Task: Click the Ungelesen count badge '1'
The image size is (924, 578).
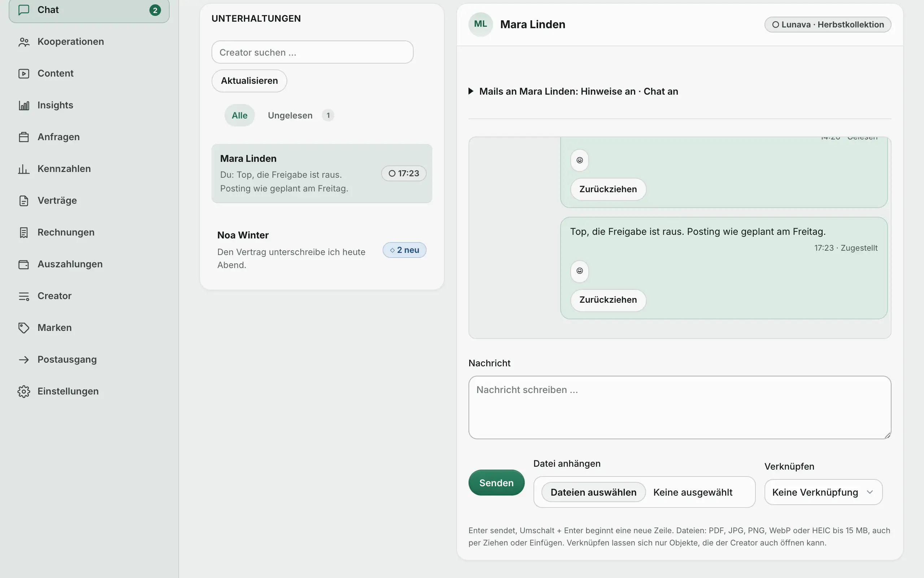Action: tap(328, 116)
